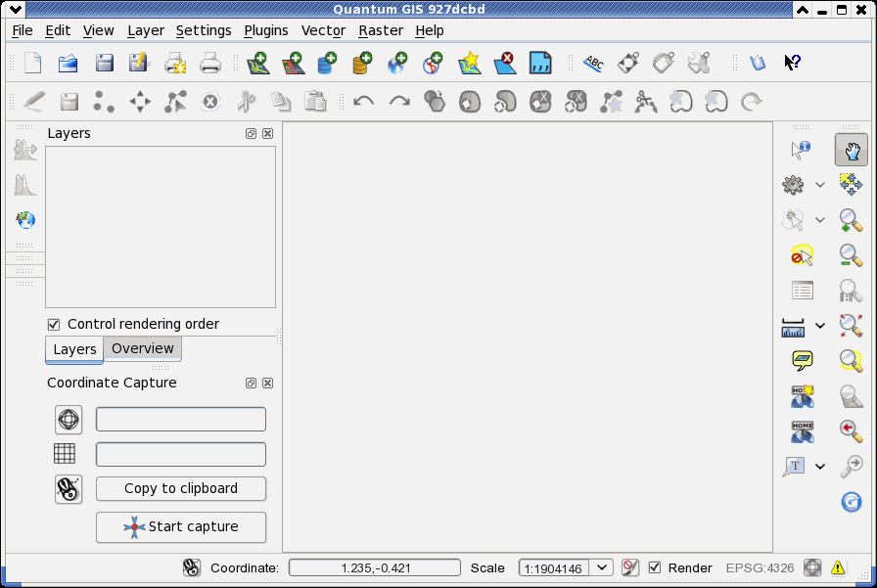This screenshot has width=877, height=588.
Task: Click the Zoom Full extent icon
Action: 851,325
